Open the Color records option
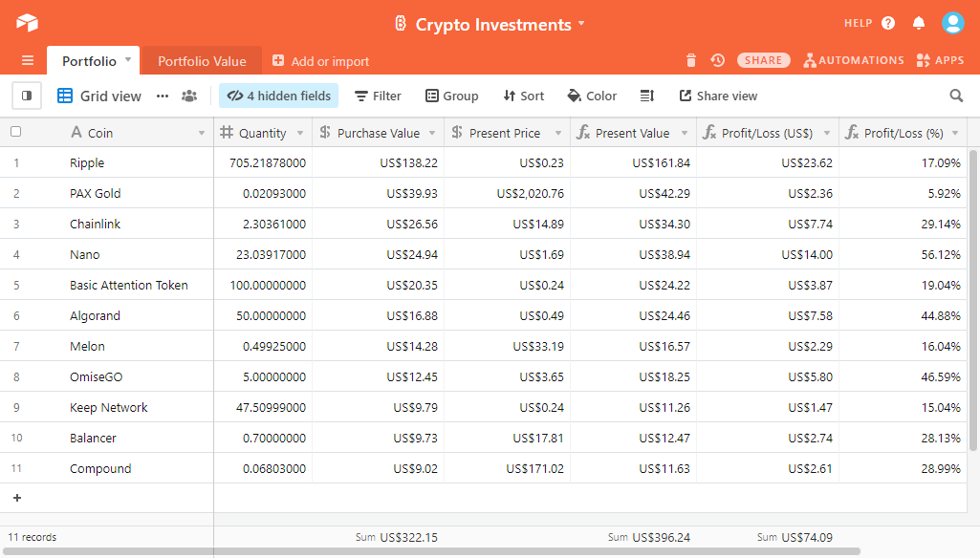This screenshot has height=558, width=980. click(x=592, y=96)
